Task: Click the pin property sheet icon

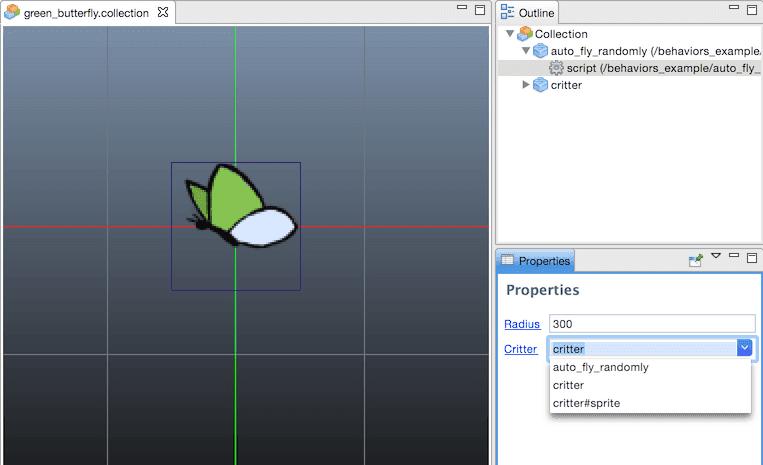Action: pyautogui.click(x=696, y=260)
